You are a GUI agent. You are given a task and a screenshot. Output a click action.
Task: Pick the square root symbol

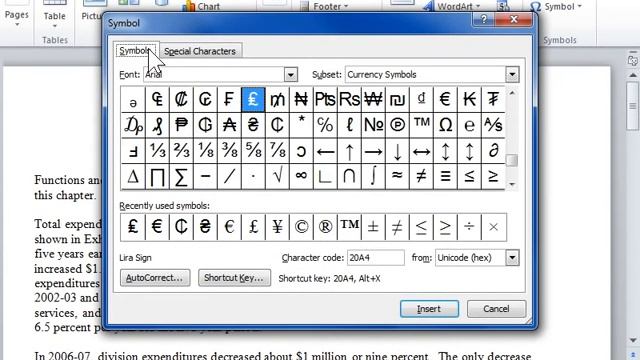[x=277, y=176]
